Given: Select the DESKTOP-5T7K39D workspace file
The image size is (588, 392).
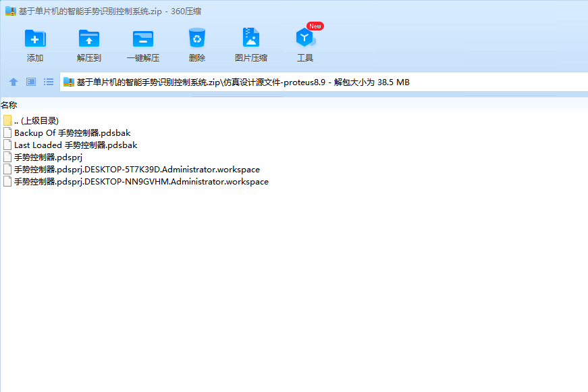Looking at the screenshot, I should (137, 170).
